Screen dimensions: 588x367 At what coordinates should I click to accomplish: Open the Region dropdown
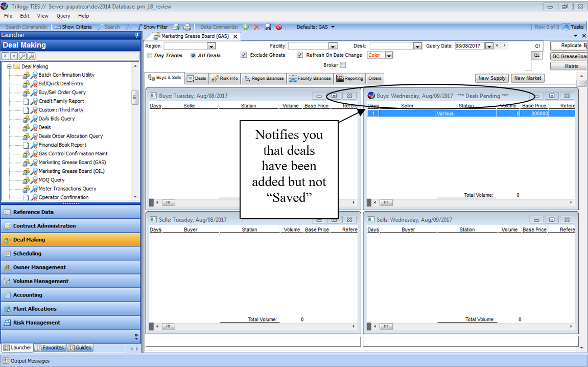[211, 46]
